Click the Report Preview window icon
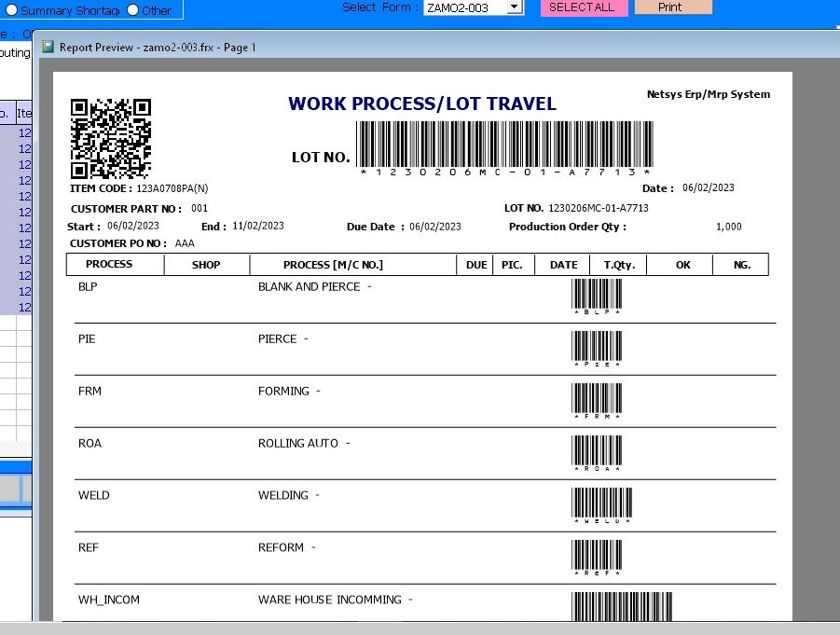840x635 pixels. point(48,47)
